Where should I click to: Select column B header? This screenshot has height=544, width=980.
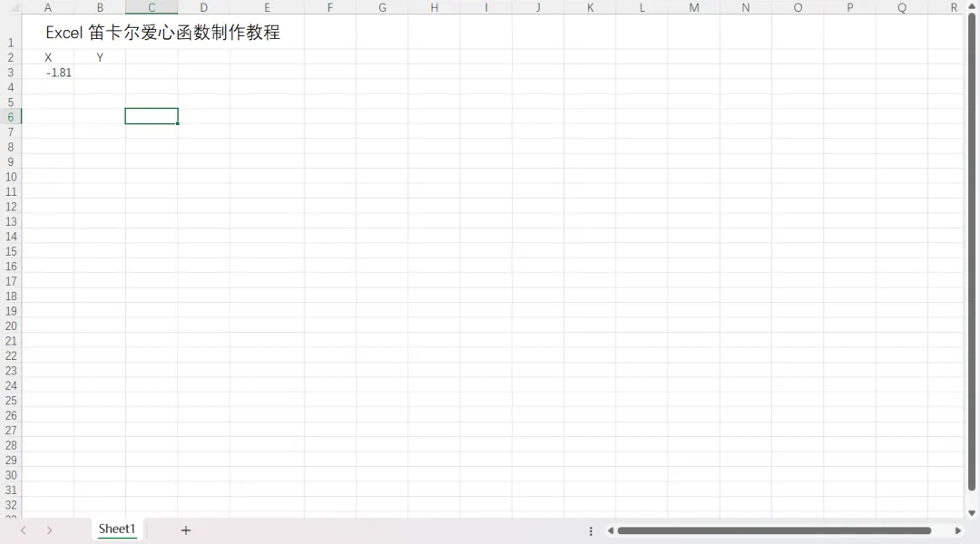[100, 7]
